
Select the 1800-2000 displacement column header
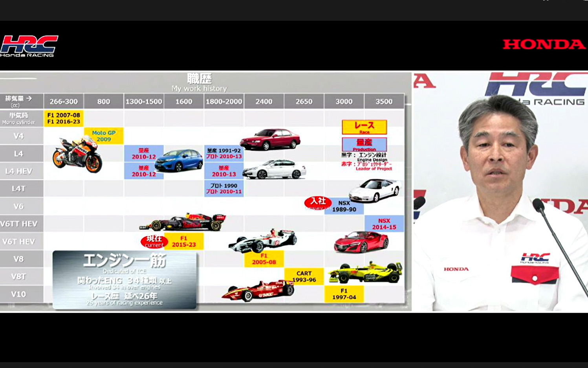coord(224,101)
